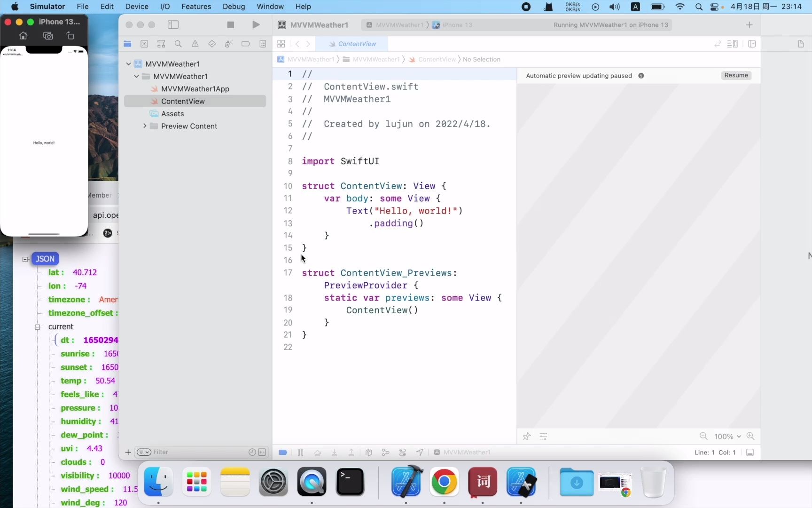
Task: Zoom in the preview canvas
Action: point(750,436)
